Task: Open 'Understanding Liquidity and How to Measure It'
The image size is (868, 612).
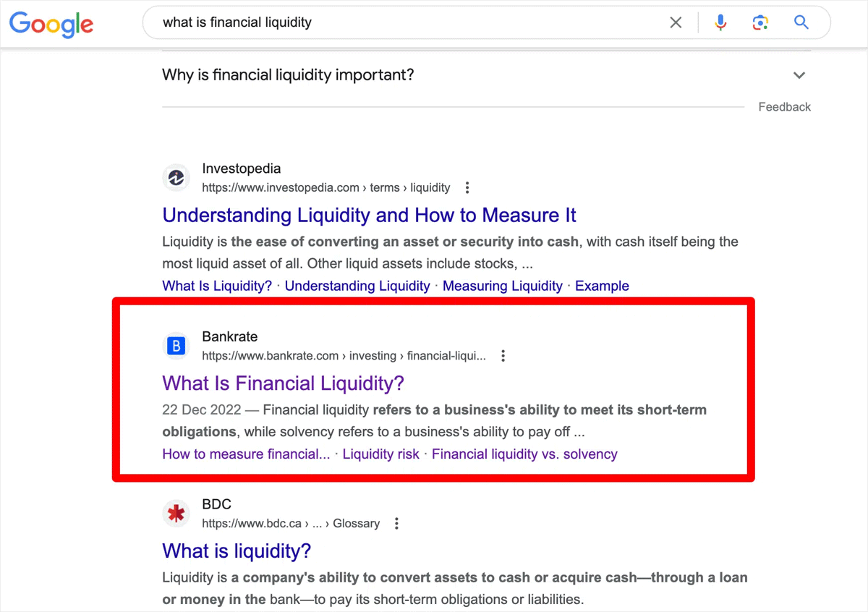Action: (x=369, y=216)
